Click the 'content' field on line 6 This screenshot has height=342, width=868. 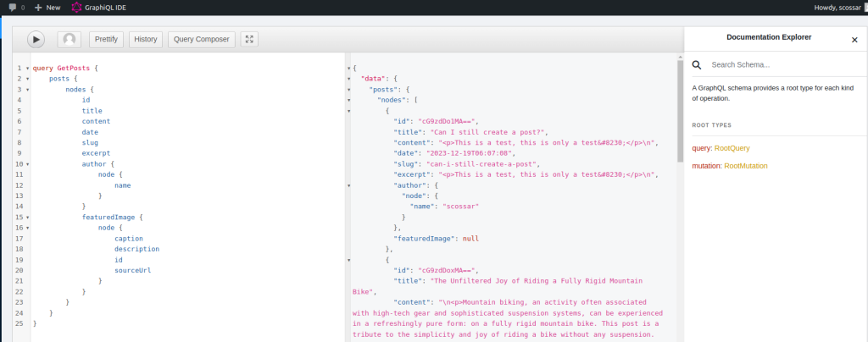(96, 121)
